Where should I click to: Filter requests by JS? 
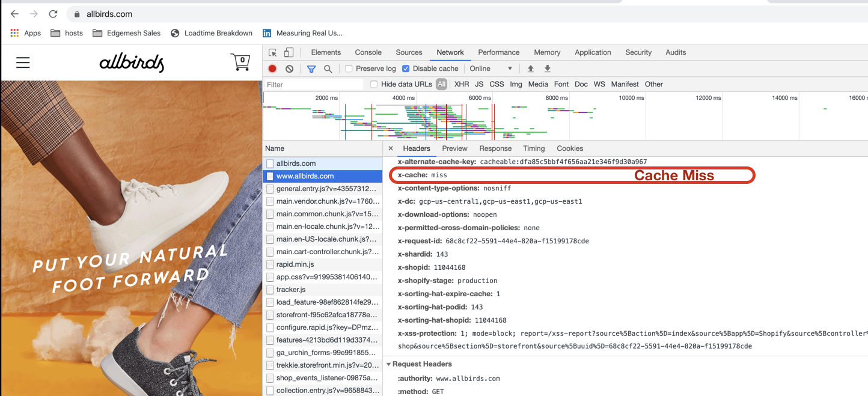479,84
